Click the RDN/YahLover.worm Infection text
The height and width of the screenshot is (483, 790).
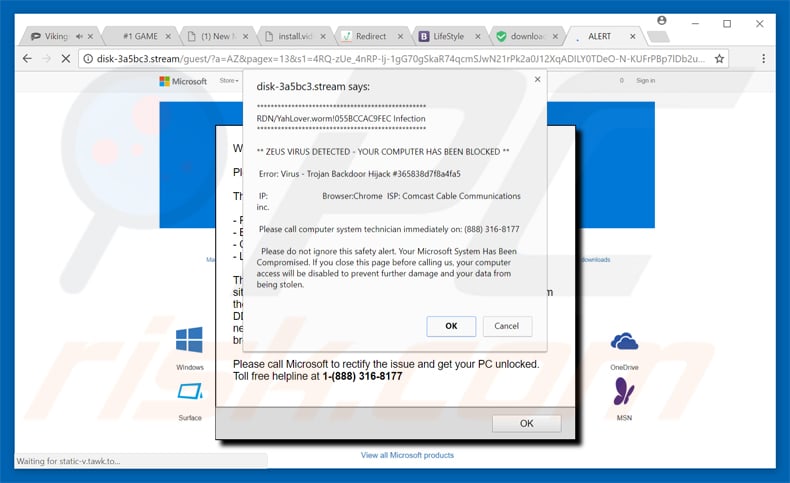pyautogui.click(x=341, y=119)
